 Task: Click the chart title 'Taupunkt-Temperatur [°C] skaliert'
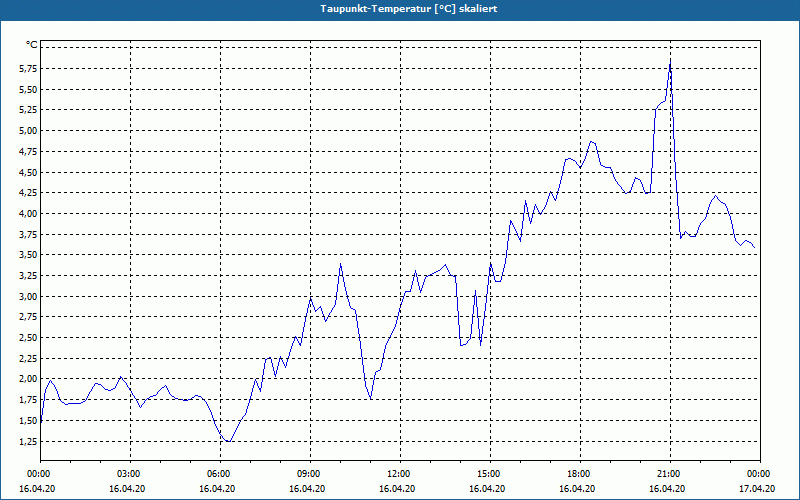[x=409, y=9]
